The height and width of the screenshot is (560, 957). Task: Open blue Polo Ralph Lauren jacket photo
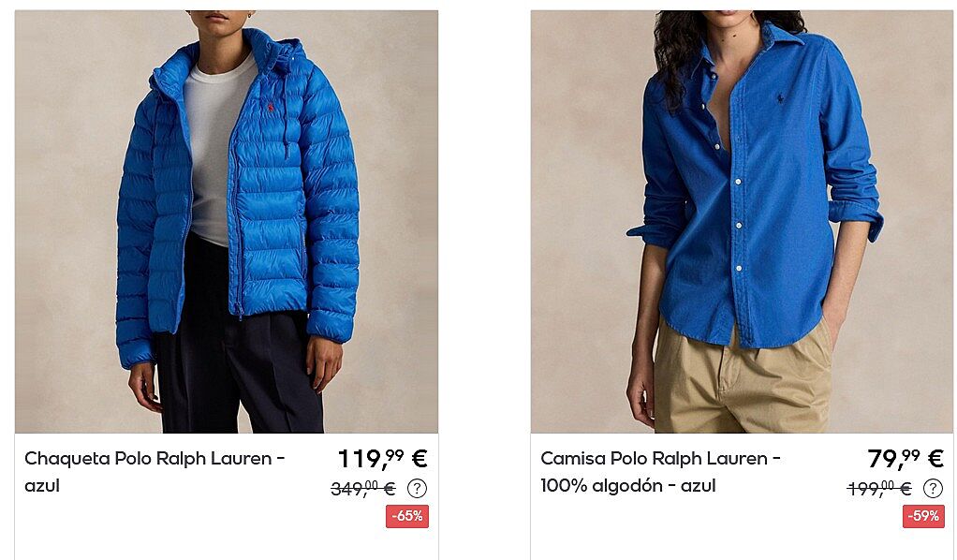point(227,222)
